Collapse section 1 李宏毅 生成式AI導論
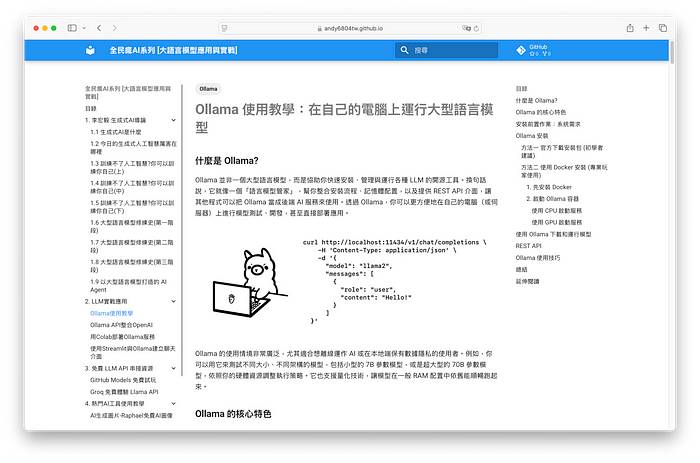Image resolution: width=700 pixels, height=463 pixels. (174, 120)
